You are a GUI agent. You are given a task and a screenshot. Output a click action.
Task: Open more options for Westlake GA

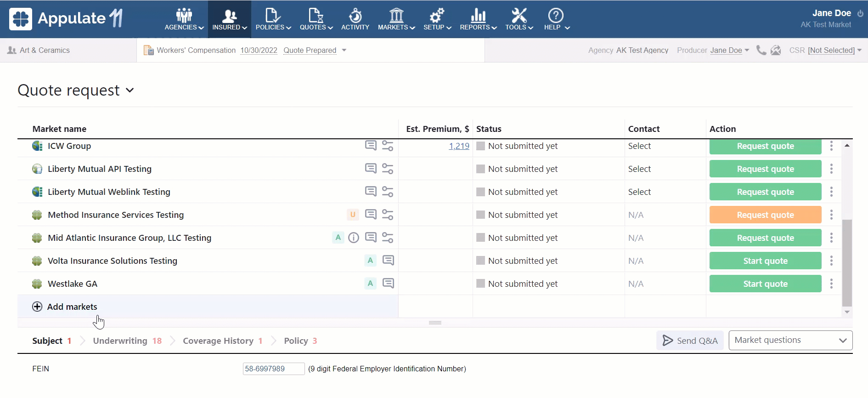[x=831, y=284]
